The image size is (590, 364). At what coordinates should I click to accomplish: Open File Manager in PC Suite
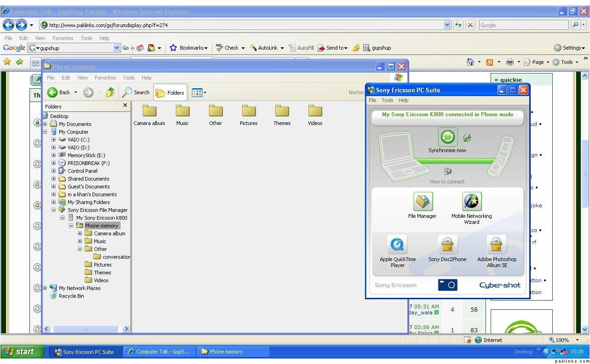(x=422, y=202)
